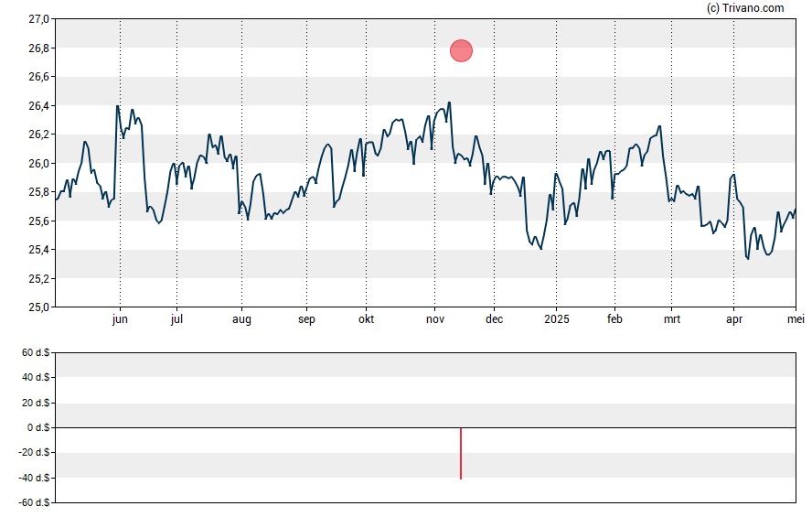Select the 'jul' month label

click(176, 319)
